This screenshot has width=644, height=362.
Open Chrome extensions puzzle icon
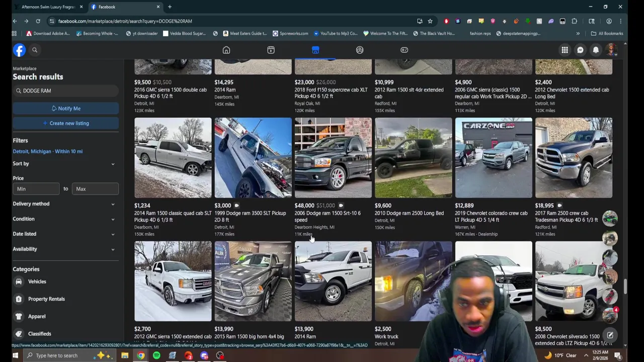point(574,21)
